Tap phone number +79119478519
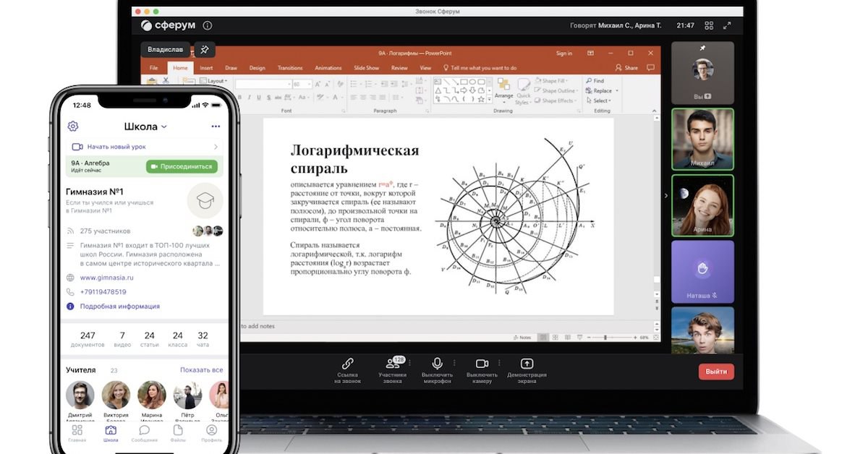The image size is (868, 454). pos(103,292)
